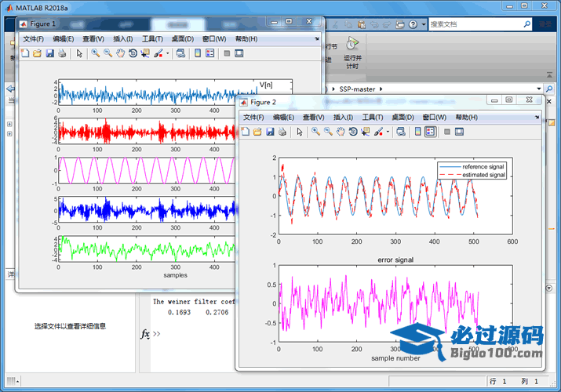561x392 pixels.
Task: Dock Figure 1 using menu bar arrow
Action: click(x=317, y=38)
